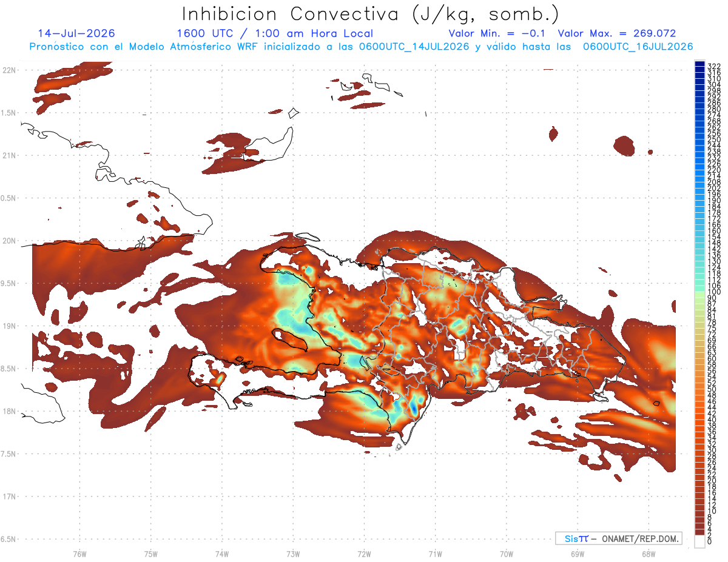This screenshot has width=728, height=562.
Task: Click '1600 UTC / 1:00 am Hora Local'
Action: click(275, 33)
